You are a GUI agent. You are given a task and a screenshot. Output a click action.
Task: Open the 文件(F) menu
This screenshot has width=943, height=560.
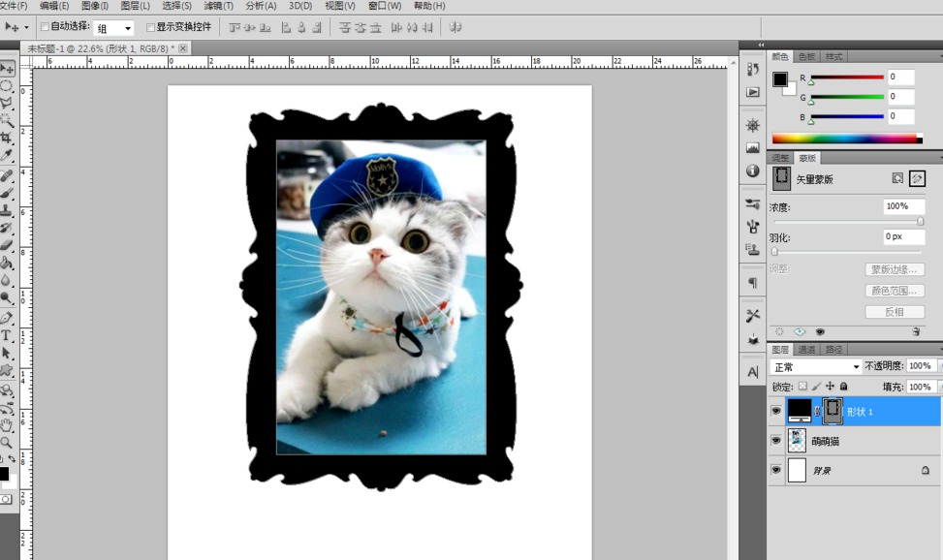pyautogui.click(x=15, y=6)
